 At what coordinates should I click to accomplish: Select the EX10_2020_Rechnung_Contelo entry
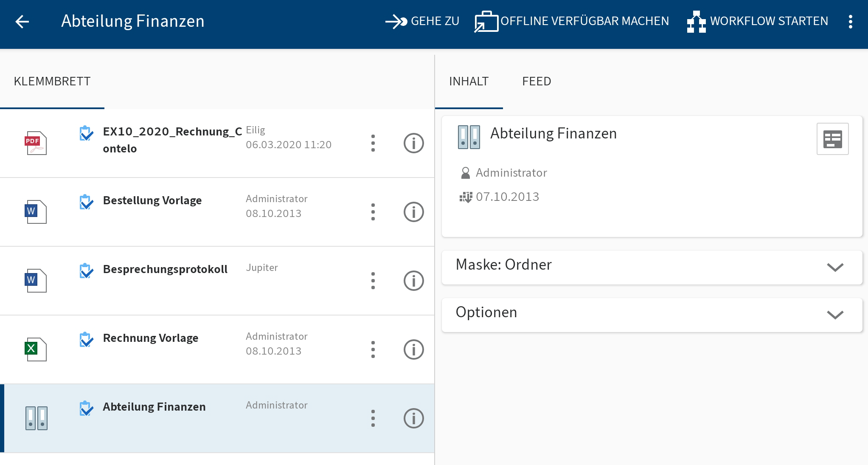point(217,143)
